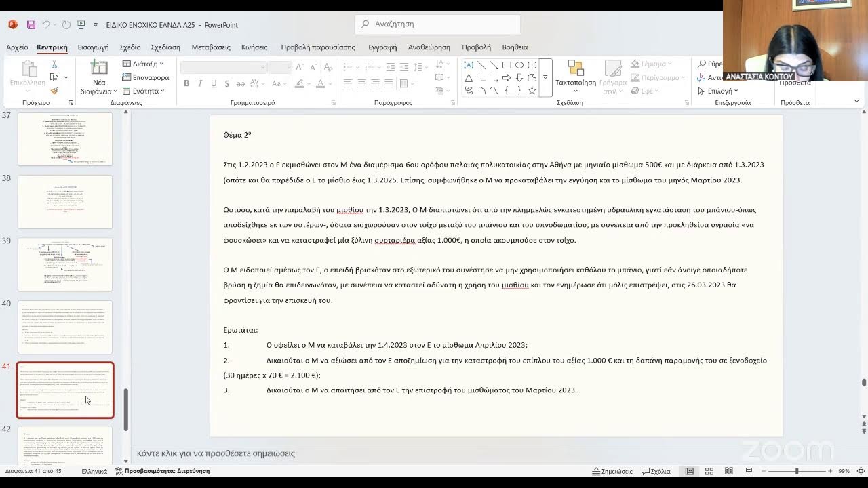Screen dimensions: 868x488
Task: Click notes area Κάντε κλικ για να προσθέσετε σημειώσεις
Action: tap(216, 453)
